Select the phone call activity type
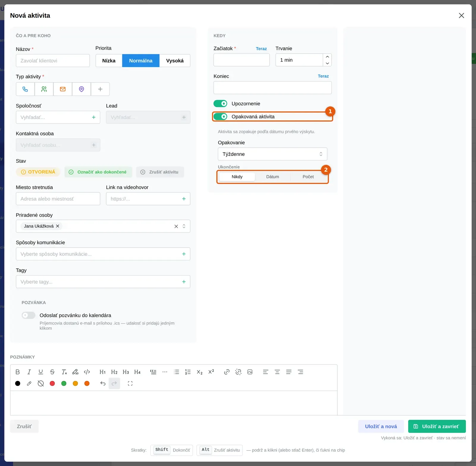 25,89
